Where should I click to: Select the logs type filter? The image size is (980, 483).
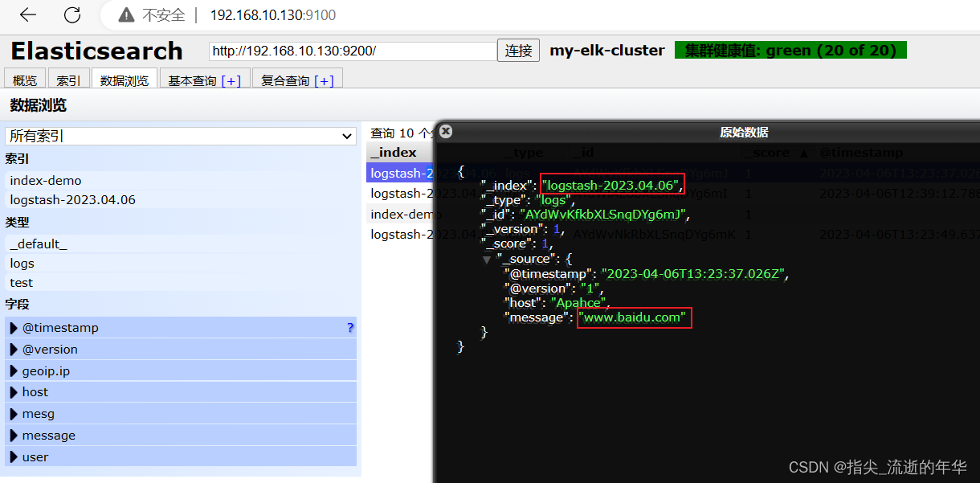pos(181,263)
